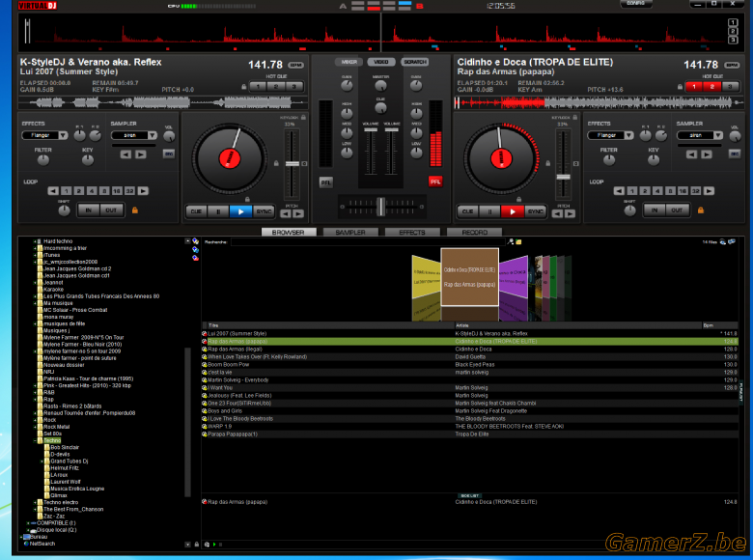Pause the right deck

point(489,211)
